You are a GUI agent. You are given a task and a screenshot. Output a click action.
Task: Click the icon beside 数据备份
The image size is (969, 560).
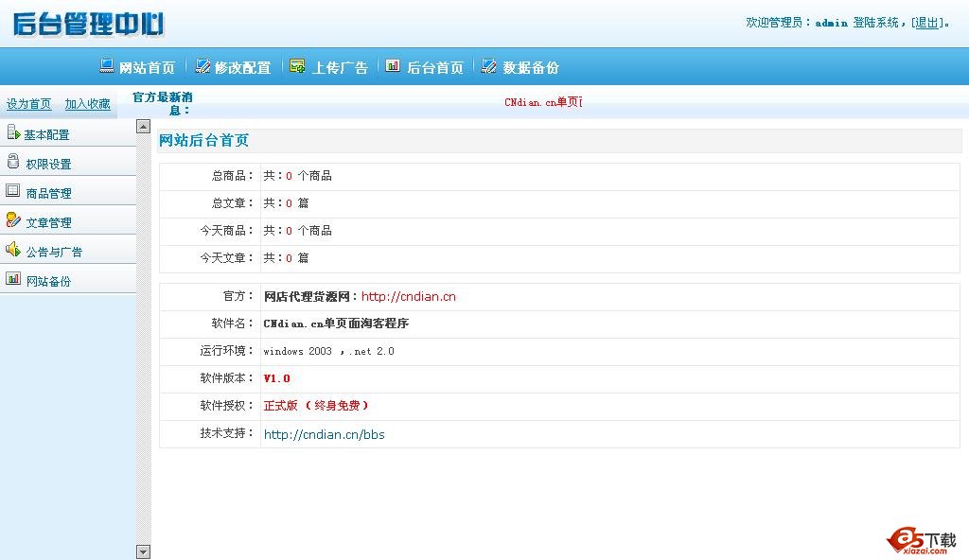click(488, 66)
